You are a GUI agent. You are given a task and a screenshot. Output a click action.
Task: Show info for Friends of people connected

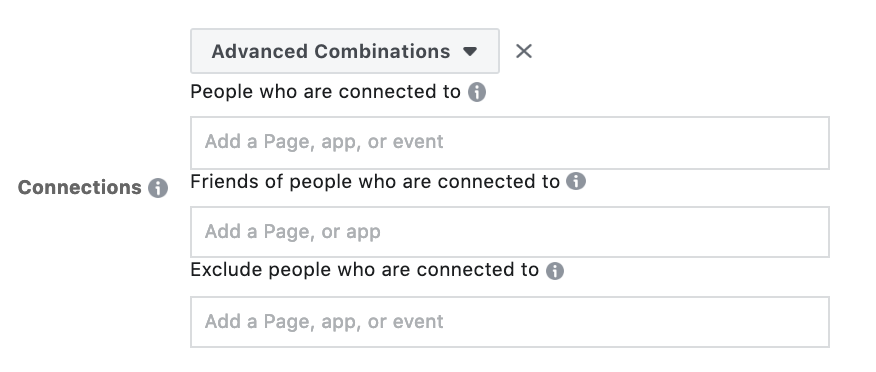point(576,181)
